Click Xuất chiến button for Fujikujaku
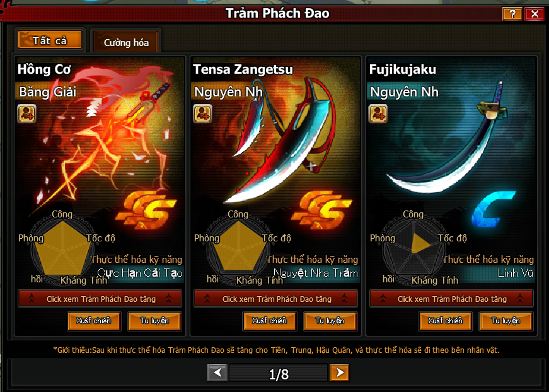 tap(446, 321)
